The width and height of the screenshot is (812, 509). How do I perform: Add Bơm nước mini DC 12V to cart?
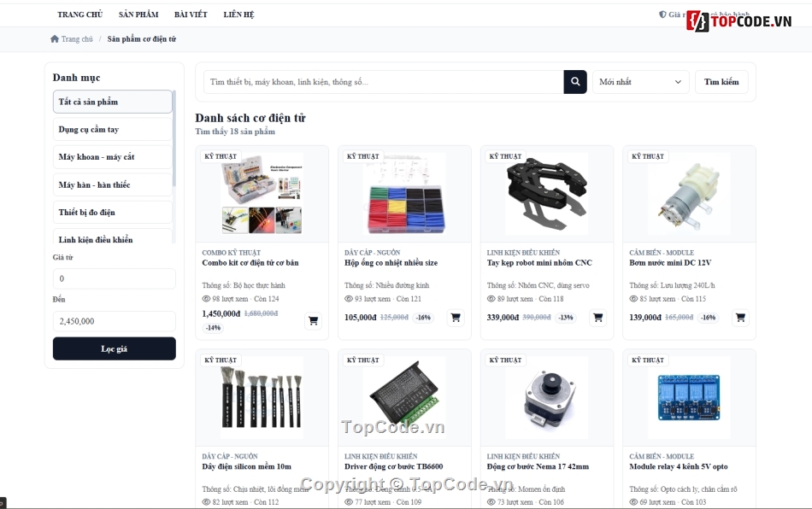pos(740,318)
